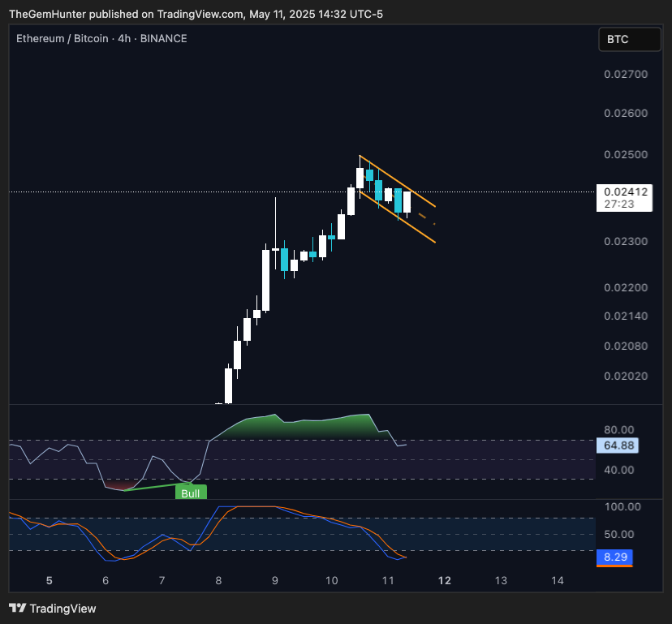Click the current price label 0.02412
This screenshot has height=624, width=672.
point(625,192)
